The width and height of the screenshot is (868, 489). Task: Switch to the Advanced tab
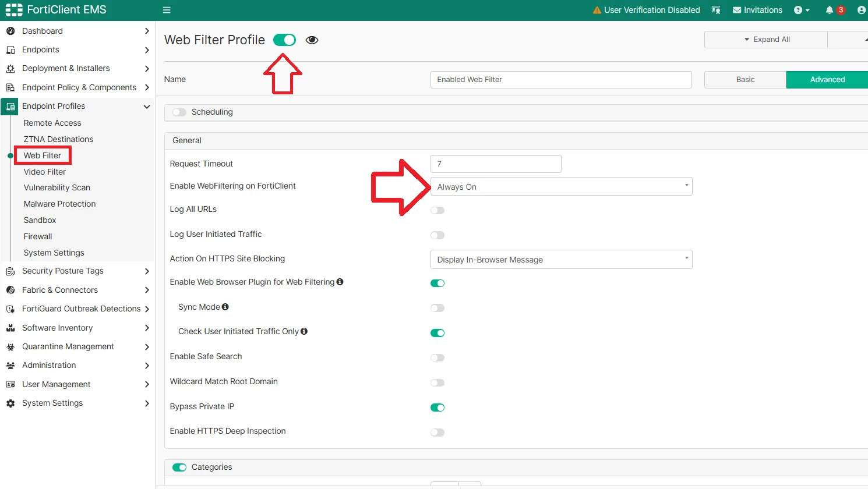tap(827, 80)
